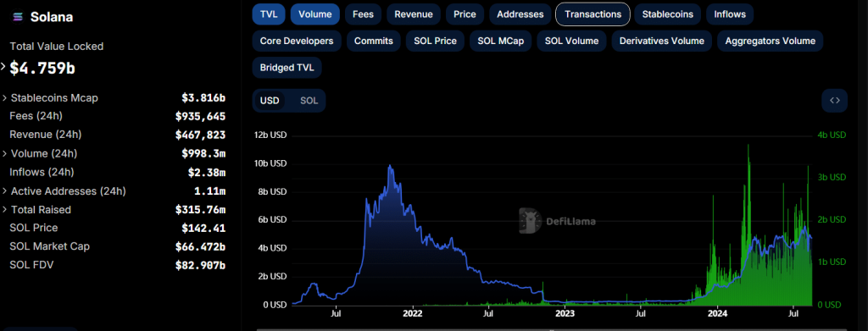Switch chart denomination to SOL
This screenshot has height=331, width=868.
coord(309,101)
